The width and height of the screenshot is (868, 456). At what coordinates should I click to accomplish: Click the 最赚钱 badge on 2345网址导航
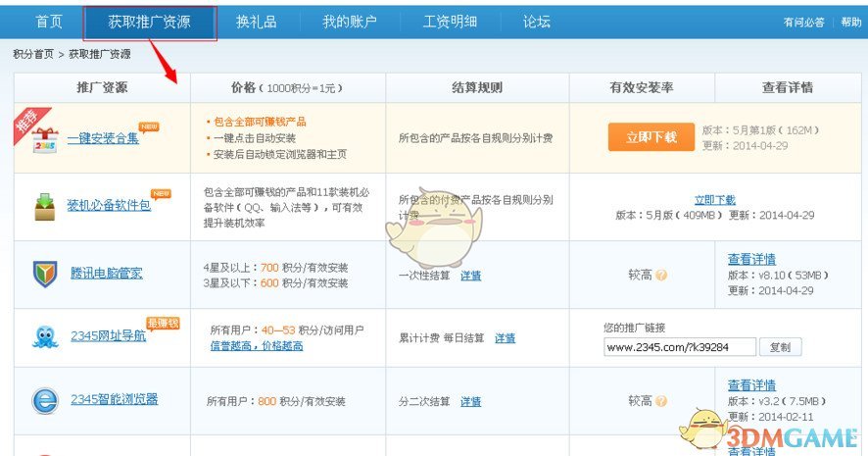click(x=164, y=323)
